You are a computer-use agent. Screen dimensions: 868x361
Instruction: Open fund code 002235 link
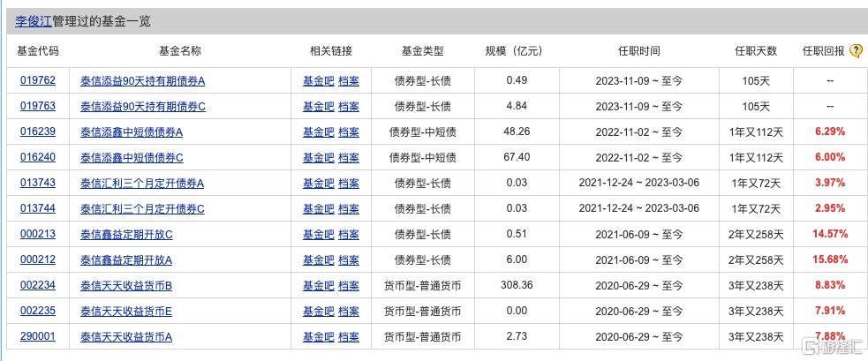(x=38, y=311)
